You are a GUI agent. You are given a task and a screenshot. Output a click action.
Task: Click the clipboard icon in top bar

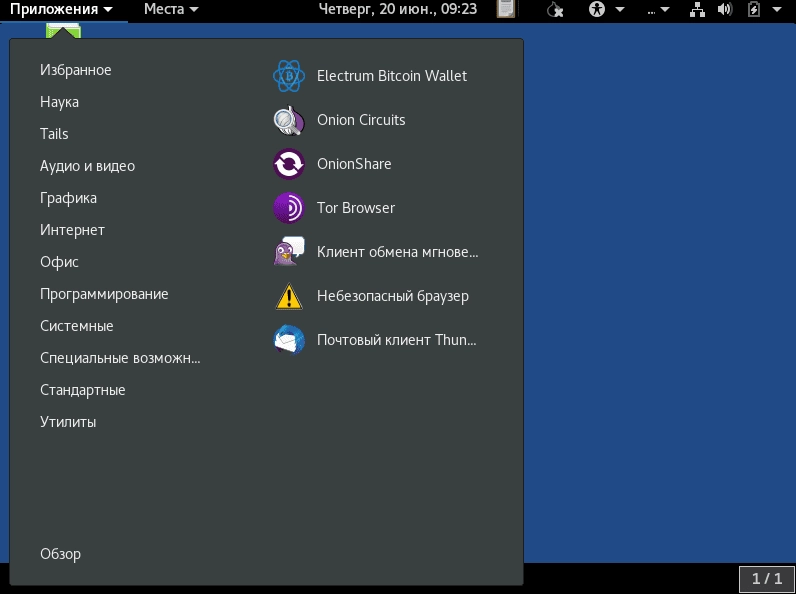(506, 9)
